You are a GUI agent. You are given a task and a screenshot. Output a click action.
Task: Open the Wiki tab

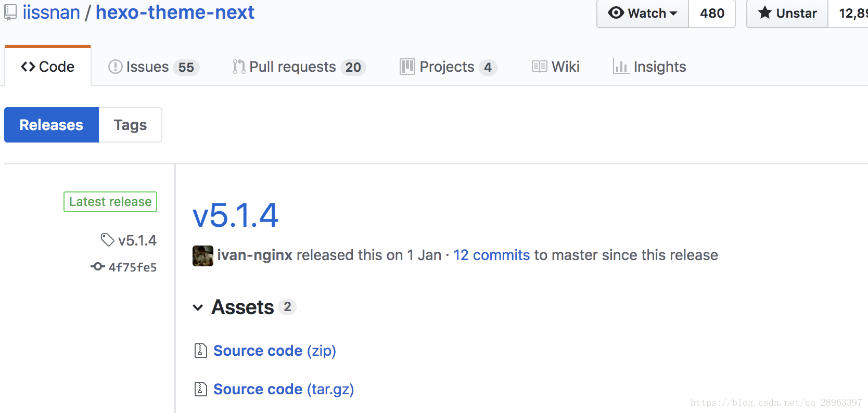pos(555,67)
